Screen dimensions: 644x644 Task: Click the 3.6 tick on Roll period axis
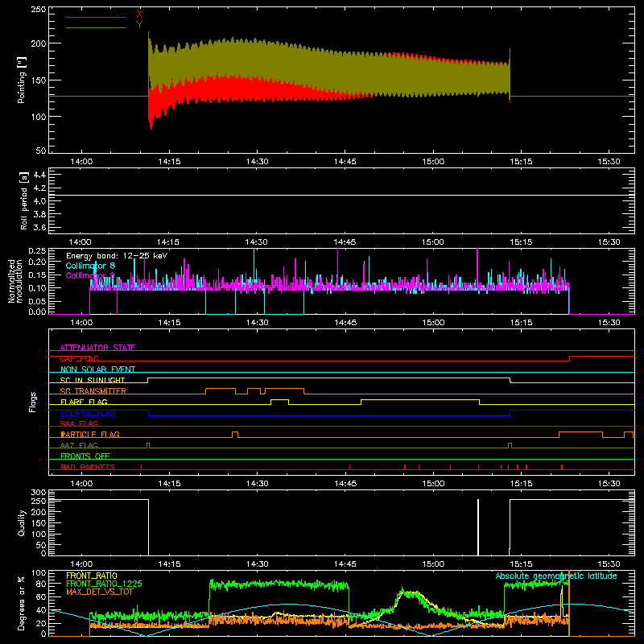click(x=39, y=227)
